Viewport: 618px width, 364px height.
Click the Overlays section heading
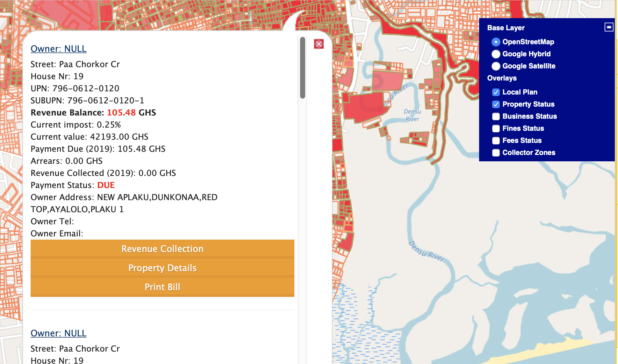(502, 78)
